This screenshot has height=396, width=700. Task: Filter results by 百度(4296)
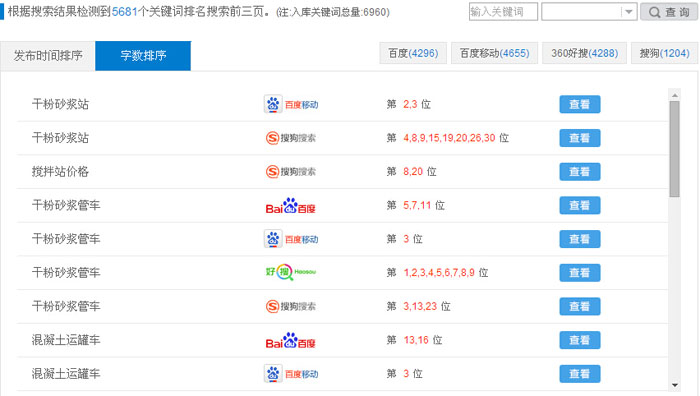pyautogui.click(x=413, y=53)
